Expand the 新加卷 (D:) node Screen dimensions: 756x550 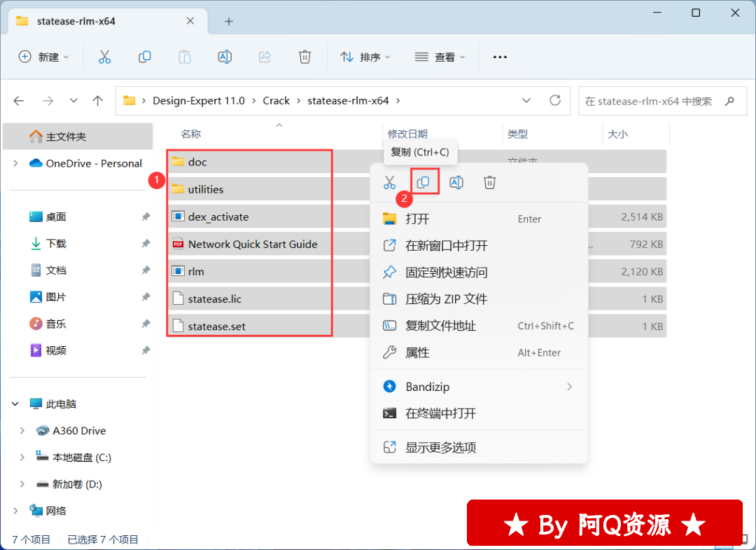(x=22, y=484)
